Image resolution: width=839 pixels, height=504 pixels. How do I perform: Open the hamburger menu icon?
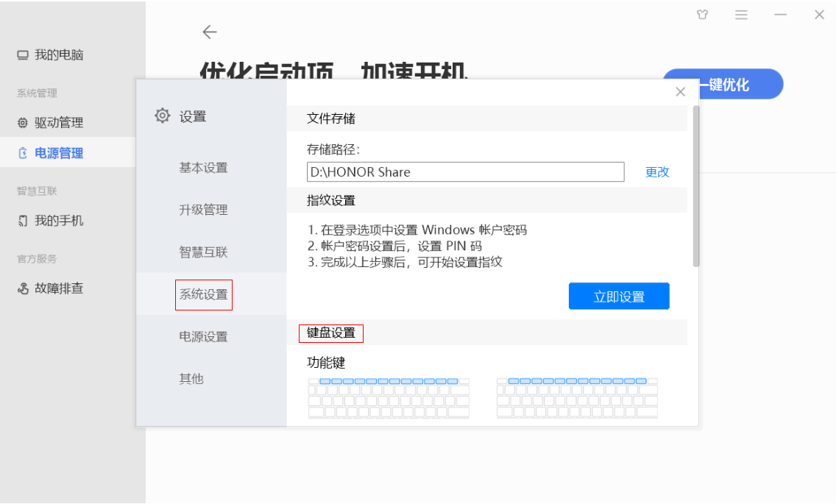(x=741, y=15)
